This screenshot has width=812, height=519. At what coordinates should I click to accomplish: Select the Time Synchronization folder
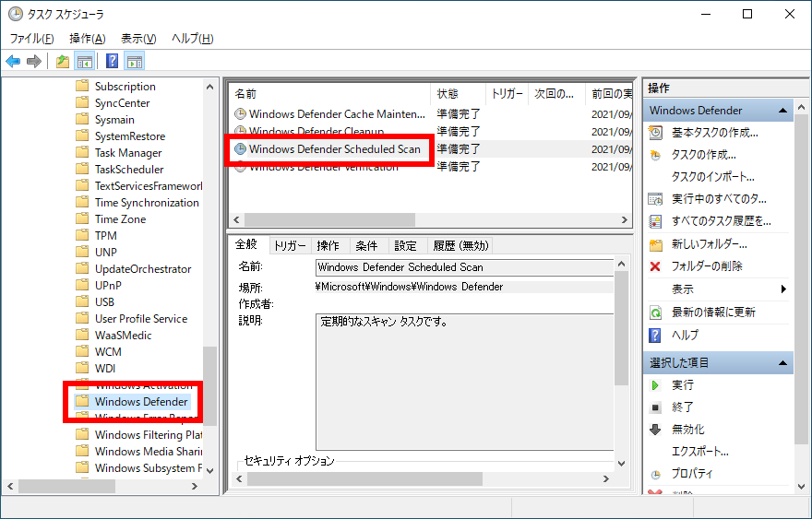[x=147, y=202]
